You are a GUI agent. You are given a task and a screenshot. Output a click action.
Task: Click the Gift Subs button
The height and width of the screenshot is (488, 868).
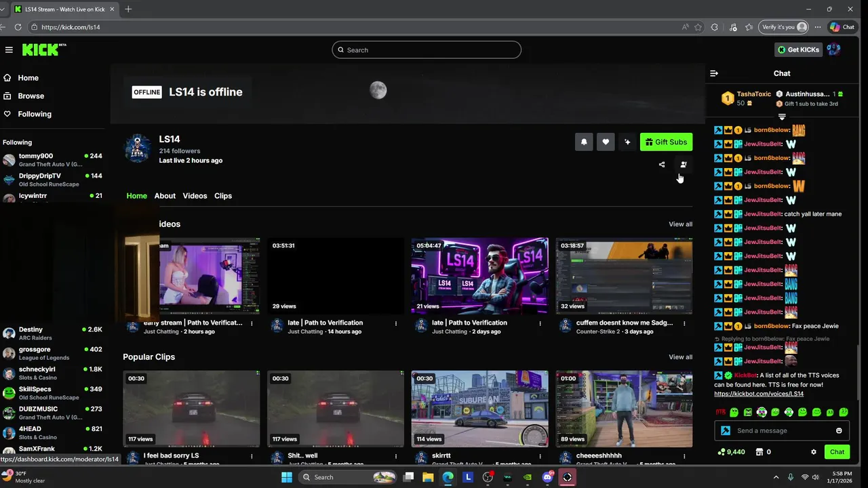(666, 142)
